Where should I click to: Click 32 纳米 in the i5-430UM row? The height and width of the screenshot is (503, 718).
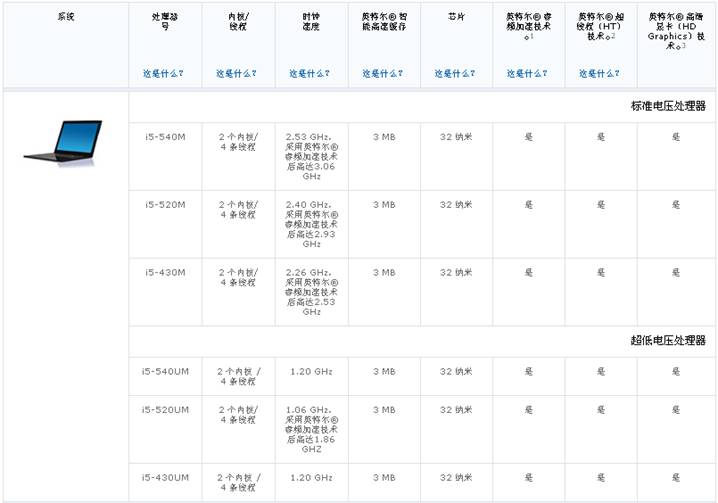click(x=456, y=478)
